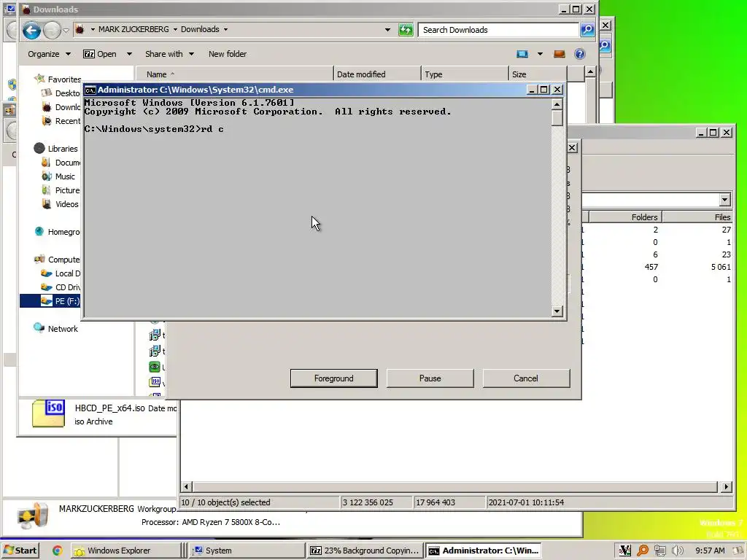
Task: Sort by the Size column header
Action: tap(538, 74)
